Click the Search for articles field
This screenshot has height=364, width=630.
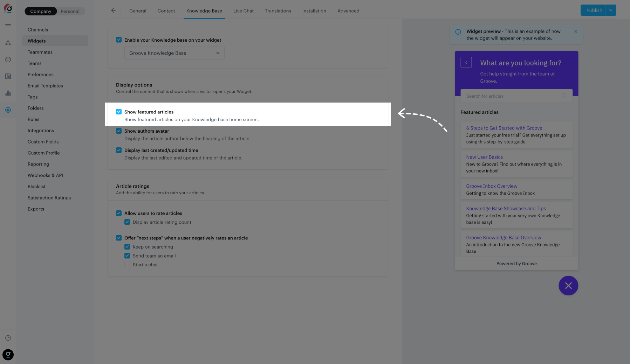[512, 96]
